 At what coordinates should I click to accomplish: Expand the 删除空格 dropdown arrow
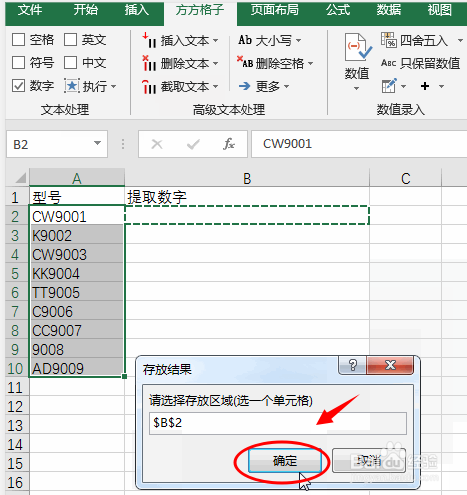(310, 63)
